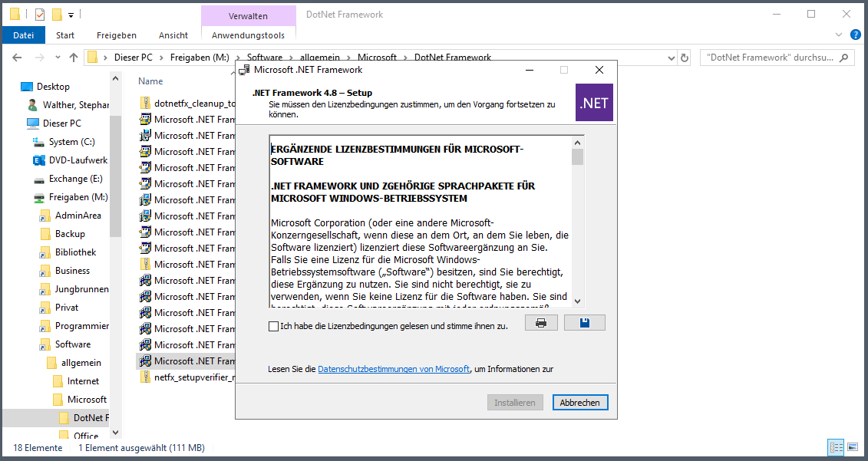Cancel setup with the Abbrechen button

[580, 403]
